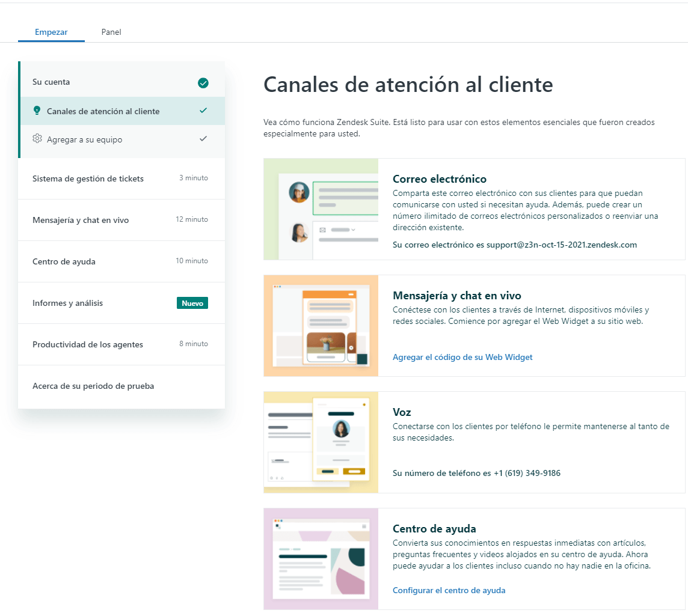Open Sistema de gestión de tickets section
Viewport: 688px width, 616px height.
[x=88, y=178]
